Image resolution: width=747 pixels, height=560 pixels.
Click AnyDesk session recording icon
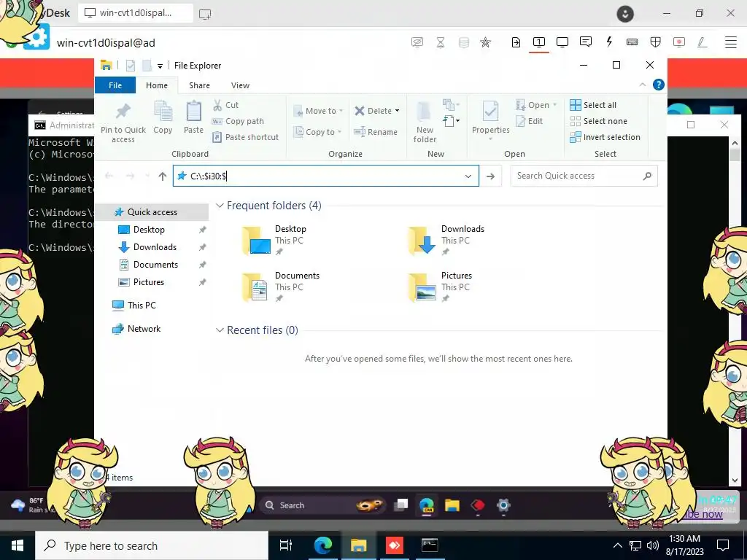[679, 42]
